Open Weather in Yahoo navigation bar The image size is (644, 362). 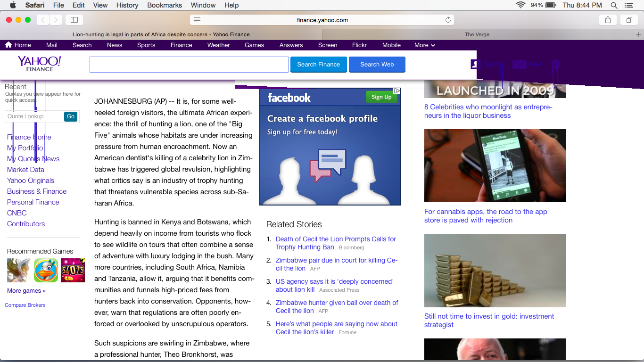point(219,45)
